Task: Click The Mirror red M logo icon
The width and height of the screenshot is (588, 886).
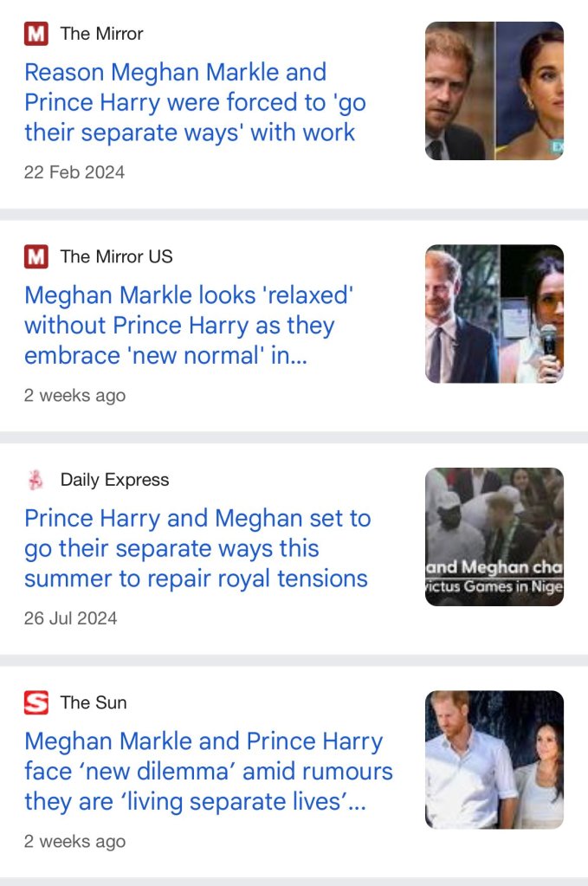Action: point(36,35)
